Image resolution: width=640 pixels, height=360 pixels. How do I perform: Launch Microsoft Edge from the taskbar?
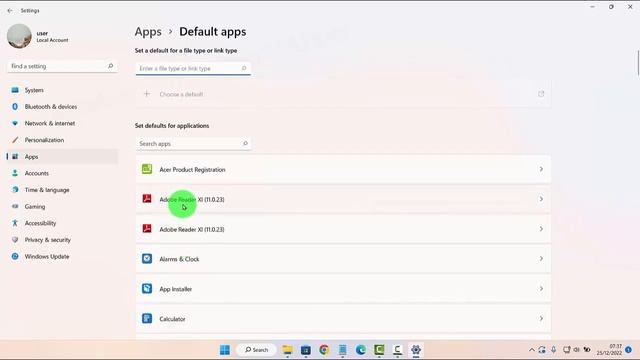coord(361,350)
